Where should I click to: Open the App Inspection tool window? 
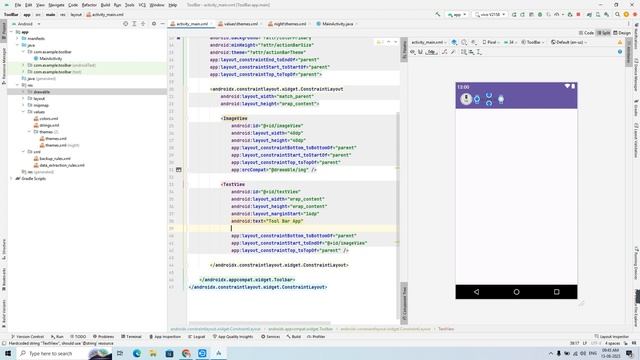tap(165, 337)
